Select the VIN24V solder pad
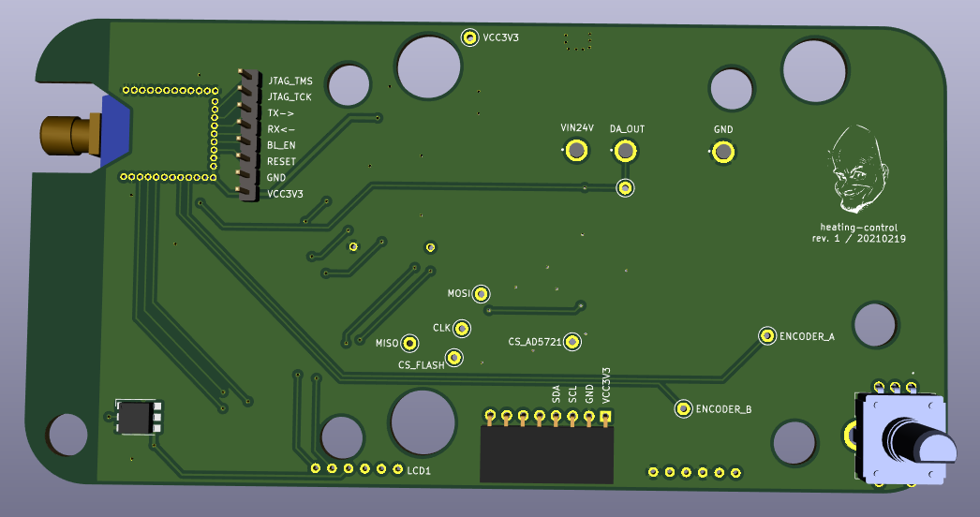Image resolution: width=980 pixels, height=517 pixels. pos(577,151)
